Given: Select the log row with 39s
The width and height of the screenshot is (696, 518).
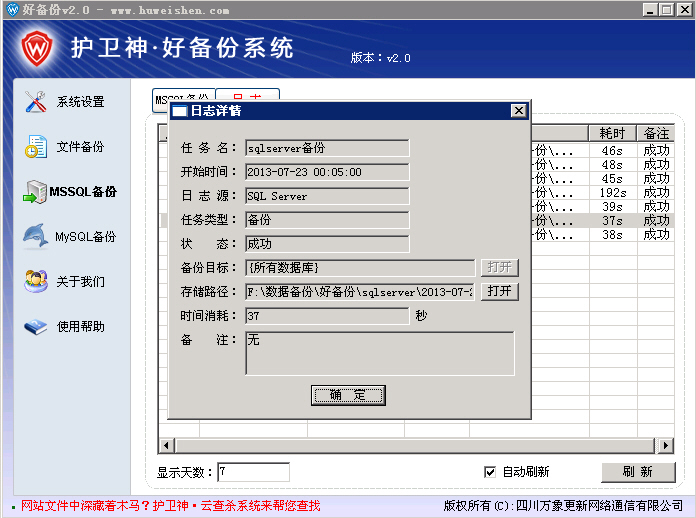Looking at the screenshot, I should point(603,206).
